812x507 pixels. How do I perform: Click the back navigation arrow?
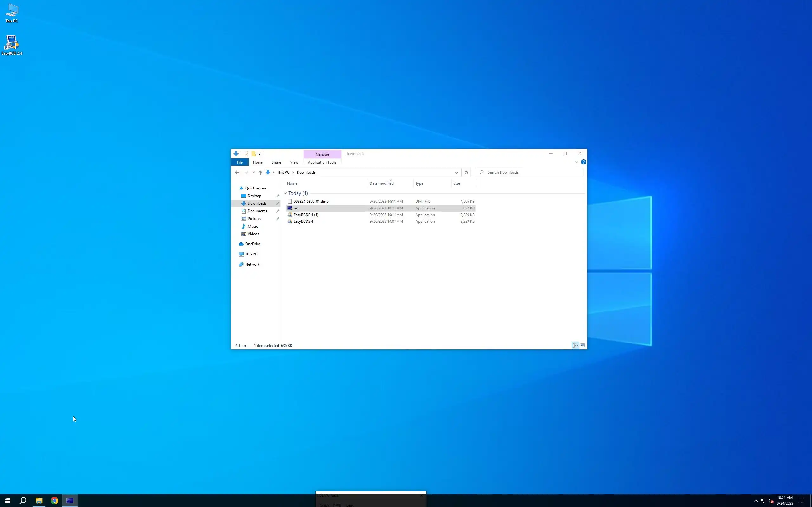(x=237, y=172)
